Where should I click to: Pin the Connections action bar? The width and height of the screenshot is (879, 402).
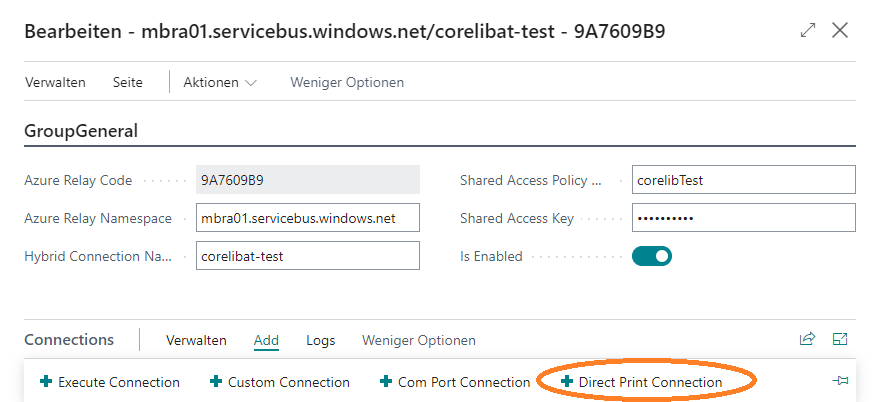[840, 381]
